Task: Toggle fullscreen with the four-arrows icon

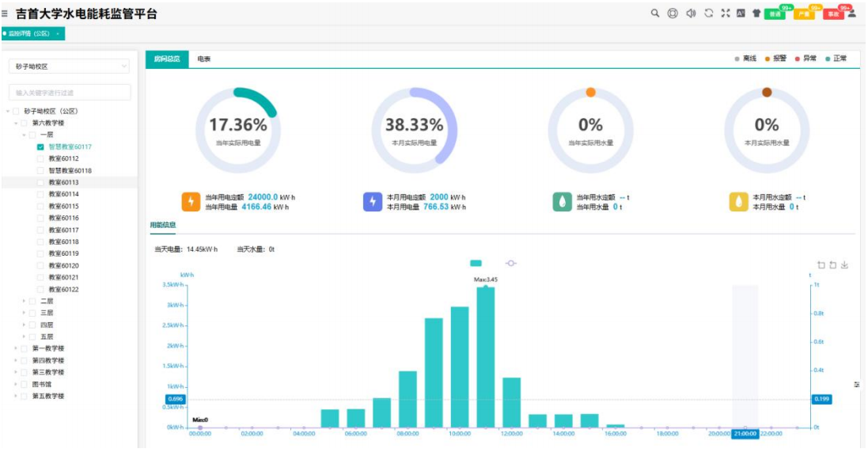Action: pos(725,13)
